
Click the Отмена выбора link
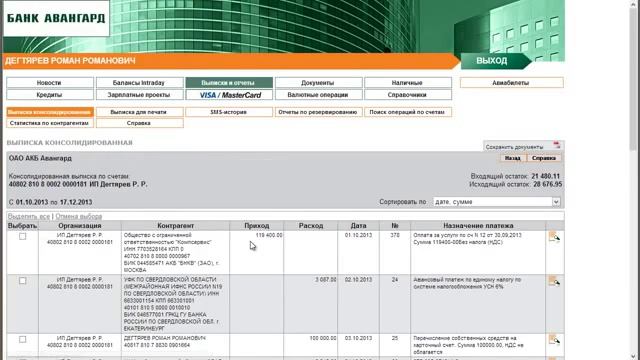pyautogui.click(x=78, y=216)
